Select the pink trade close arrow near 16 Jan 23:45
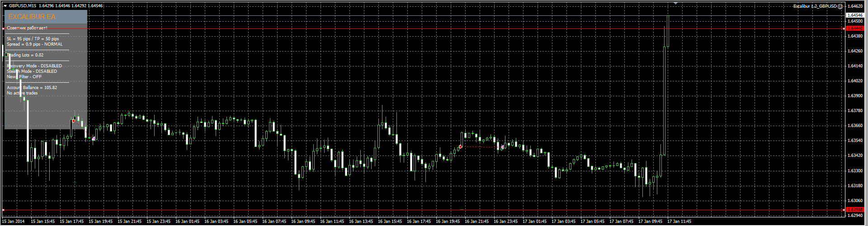 502,147
